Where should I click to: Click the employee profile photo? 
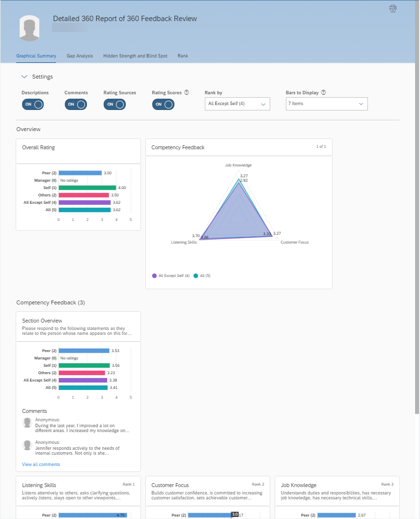[x=29, y=28]
